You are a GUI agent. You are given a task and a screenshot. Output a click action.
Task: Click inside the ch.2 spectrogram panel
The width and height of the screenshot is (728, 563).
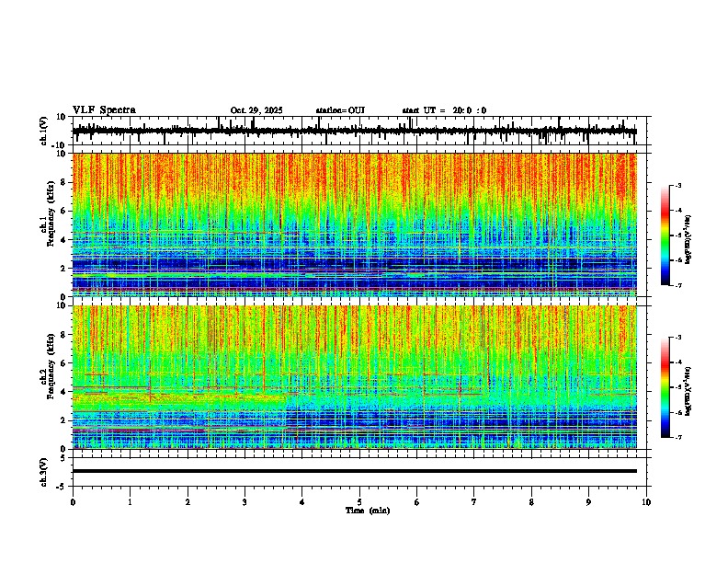(x=354, y=377)
